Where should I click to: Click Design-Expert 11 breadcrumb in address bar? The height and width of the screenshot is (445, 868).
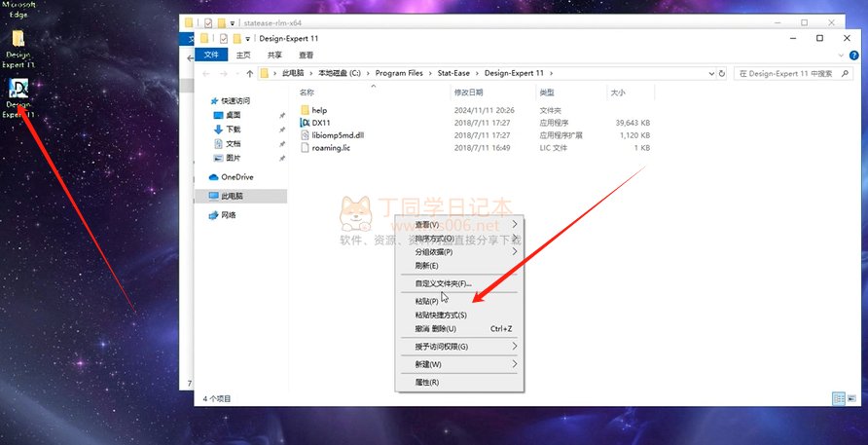click(x=514, y=73)
